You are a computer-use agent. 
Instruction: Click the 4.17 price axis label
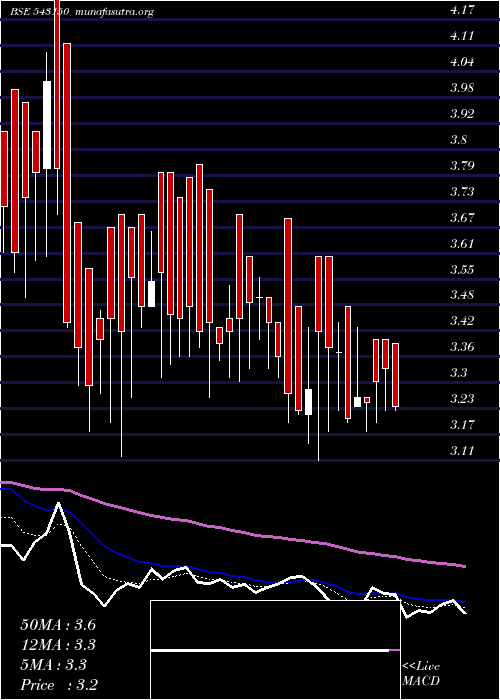[462, 10]
